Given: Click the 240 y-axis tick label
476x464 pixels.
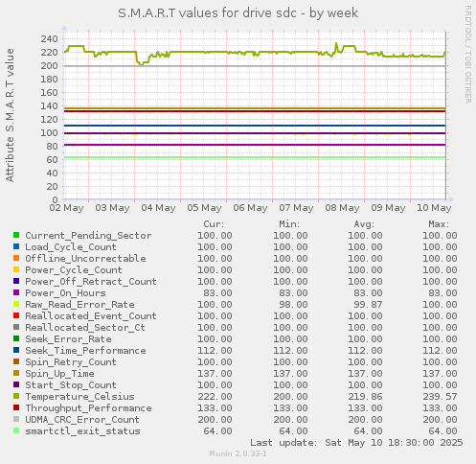Looking at the screenshot, I should click(49, 39).
